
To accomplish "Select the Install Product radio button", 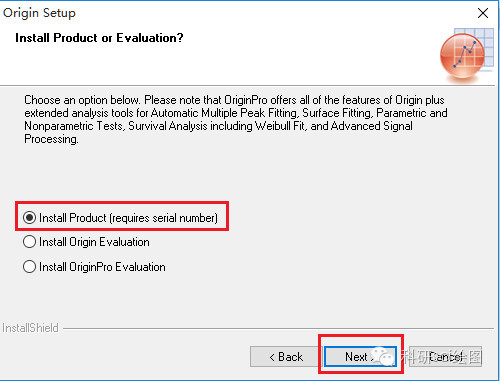I will (x=29, y=218).
